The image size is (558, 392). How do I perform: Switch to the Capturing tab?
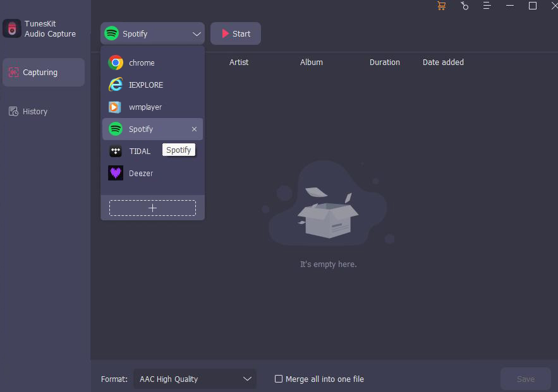[x=44, y=73]
